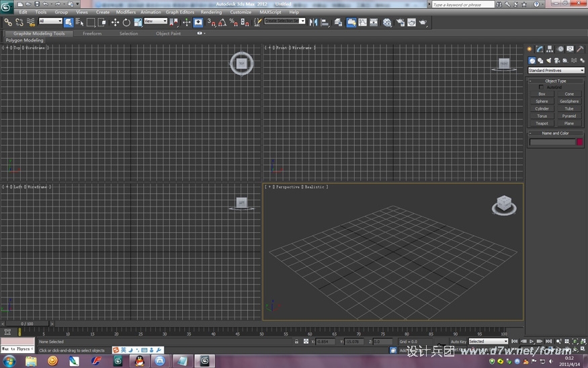The width and height of the screenshot is (588, 368).
Task: Click the Rectangular Selection Region icon
Action: coord(91,22)
